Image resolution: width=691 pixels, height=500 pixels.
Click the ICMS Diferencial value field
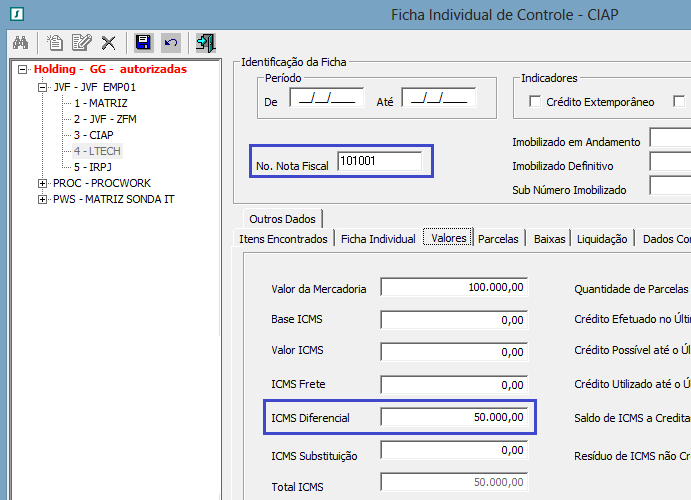454,417
